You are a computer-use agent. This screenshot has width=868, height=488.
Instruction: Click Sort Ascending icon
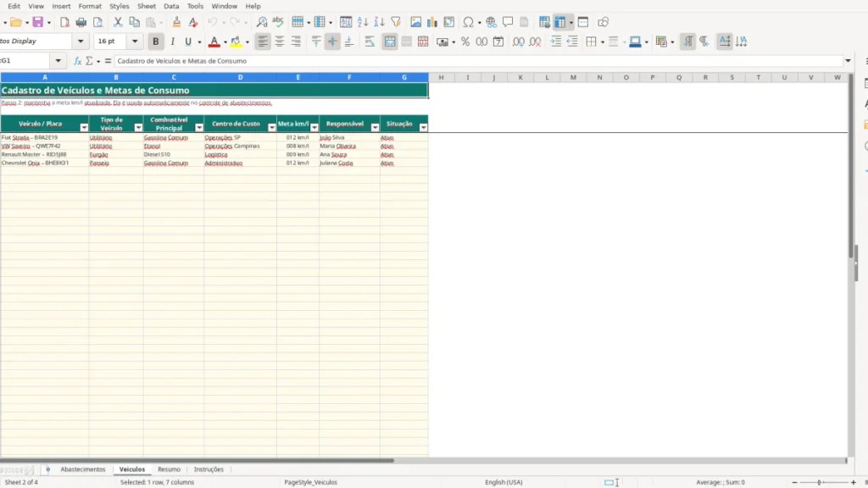[363, 22]
